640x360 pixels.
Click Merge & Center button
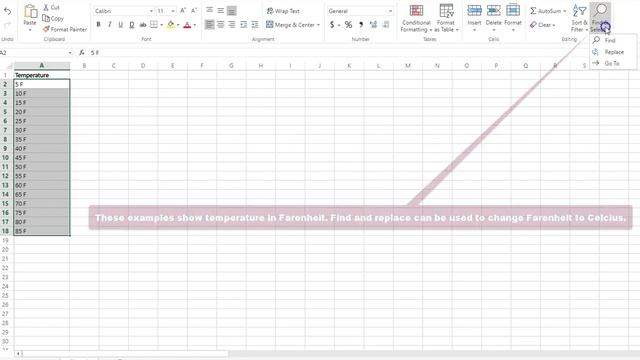tap(291, 25)
